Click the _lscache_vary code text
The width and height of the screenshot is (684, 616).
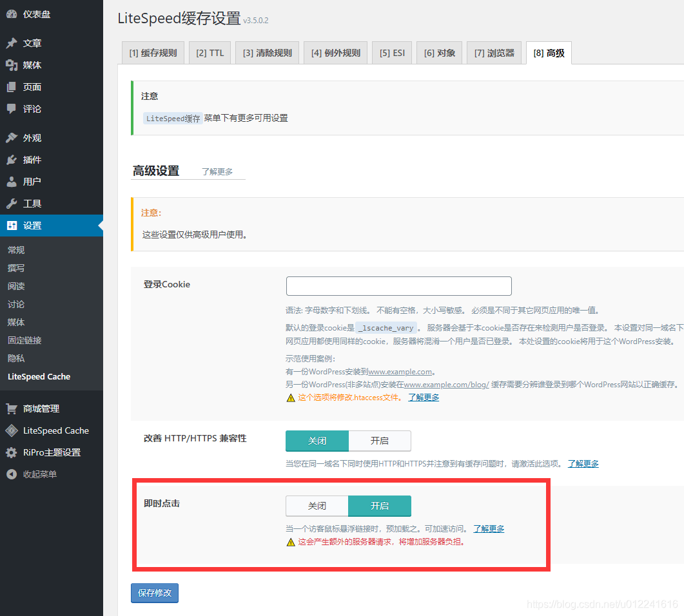(387, 328)
